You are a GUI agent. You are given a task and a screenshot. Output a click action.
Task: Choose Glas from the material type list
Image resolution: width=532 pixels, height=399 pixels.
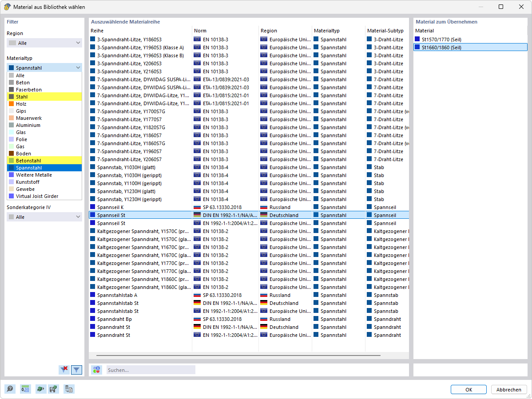[x=44, y=132]
